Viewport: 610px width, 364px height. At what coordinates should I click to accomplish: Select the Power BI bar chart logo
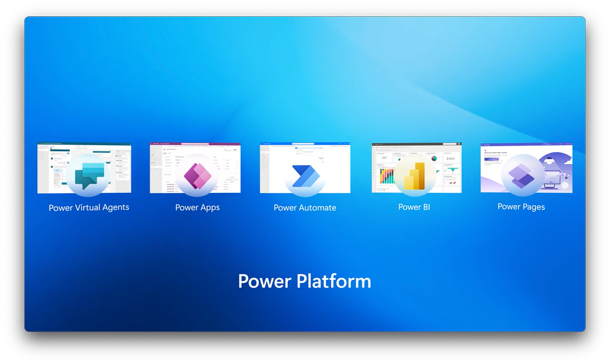tap(415, 176)
